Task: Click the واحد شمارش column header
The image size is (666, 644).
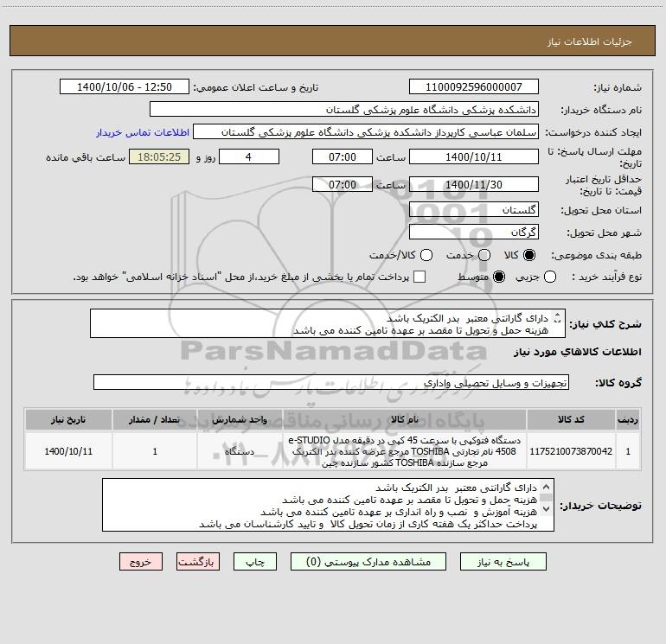Action: click(x=240, y=419)
